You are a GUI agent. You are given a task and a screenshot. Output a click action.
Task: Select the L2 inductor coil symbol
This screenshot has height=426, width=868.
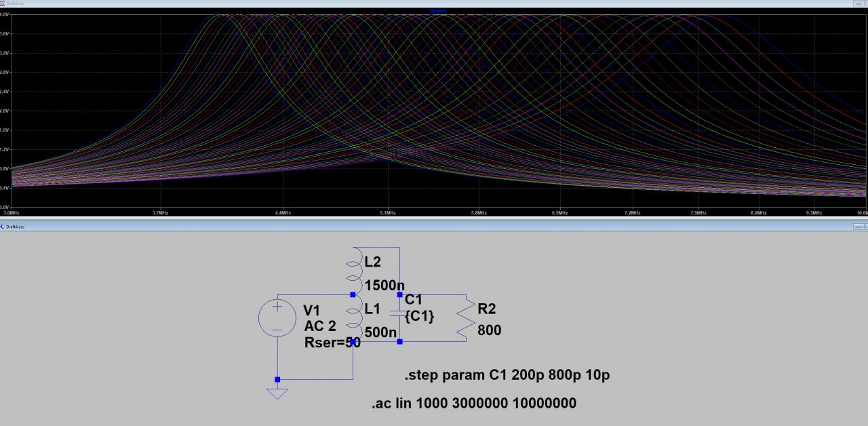353,270
